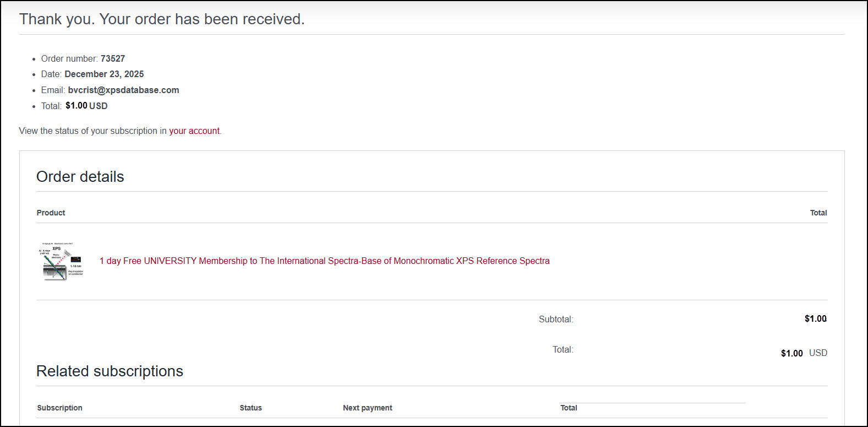Click the $1.00 USD order total amount
Image resolution: width=868 pixels, height=427 pixels.
click(803, 353)
